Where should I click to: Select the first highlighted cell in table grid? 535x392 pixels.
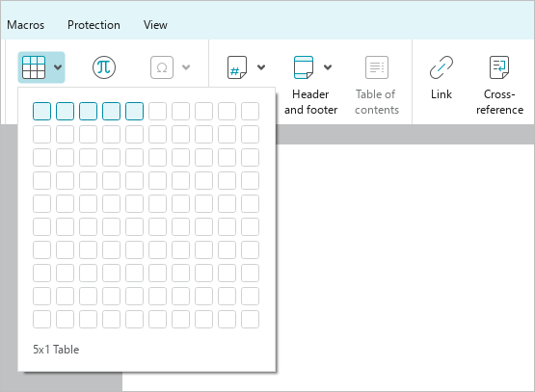click(x=42, y=111)
